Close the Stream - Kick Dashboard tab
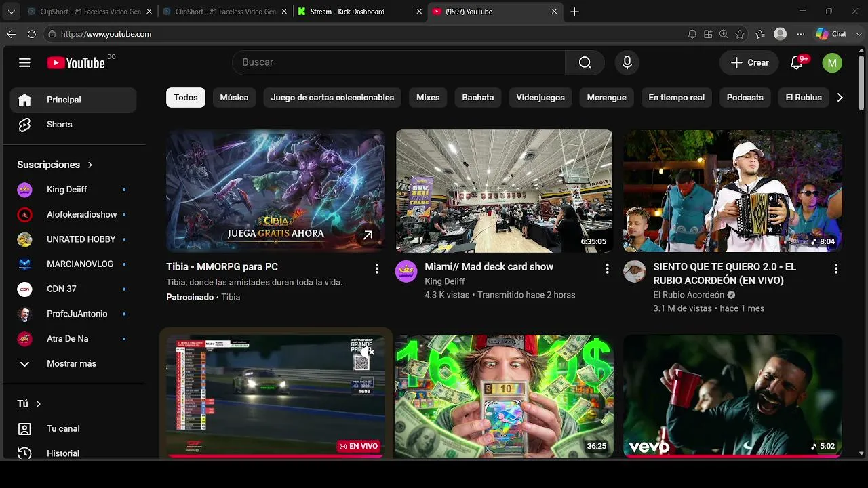 pyautogui.click(x=419, y=12)
